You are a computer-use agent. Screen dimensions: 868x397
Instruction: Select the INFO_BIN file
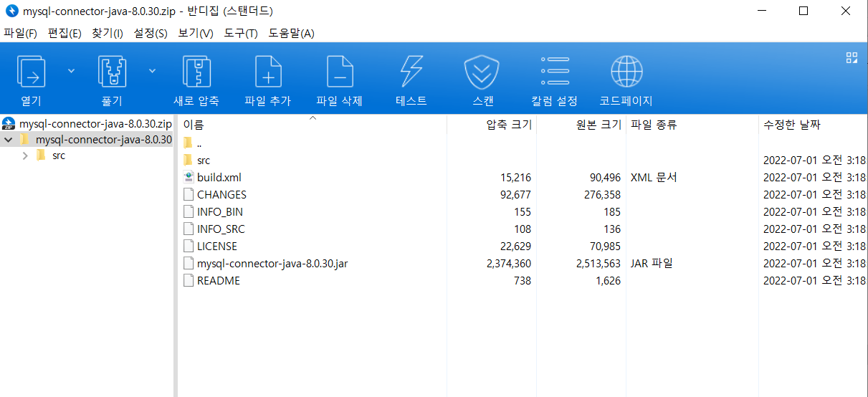(220, 212)
